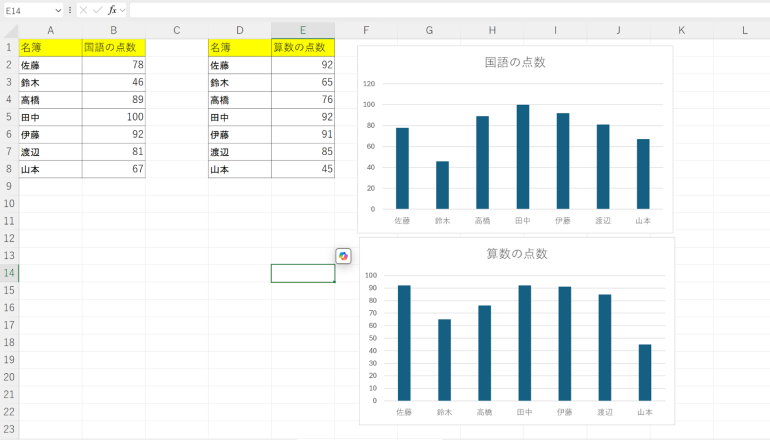770x440 pixels.
Task: Select cell E7 with value 85
Action: (x=303, y=152)
